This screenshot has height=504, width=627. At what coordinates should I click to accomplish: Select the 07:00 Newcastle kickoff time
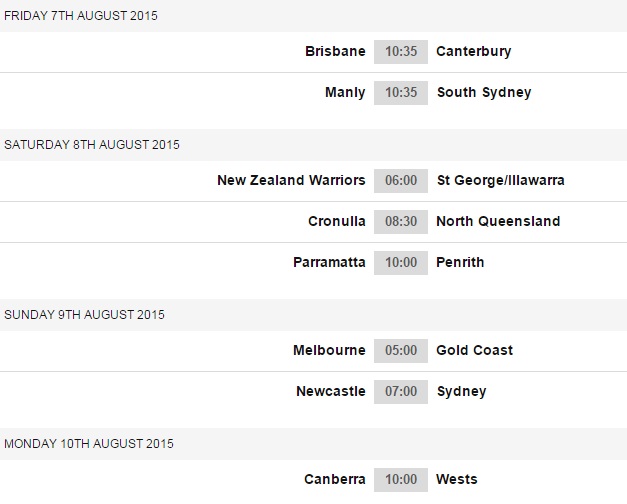pyautogui.click(x=401, y=391)
